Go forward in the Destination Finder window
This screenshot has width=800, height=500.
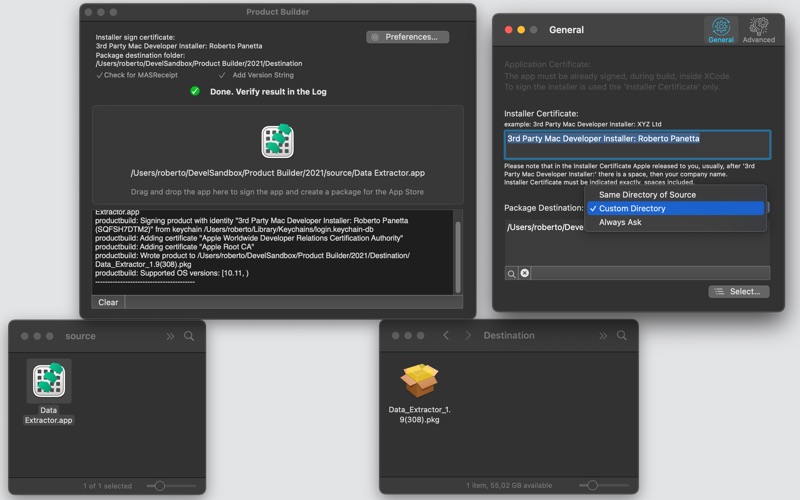coord(468,335)
